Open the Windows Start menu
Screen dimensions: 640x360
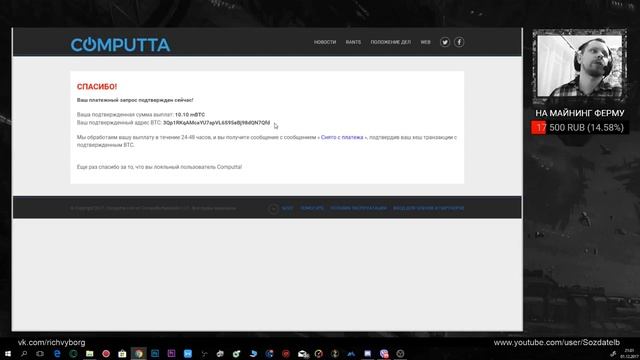tap(8, 353)
